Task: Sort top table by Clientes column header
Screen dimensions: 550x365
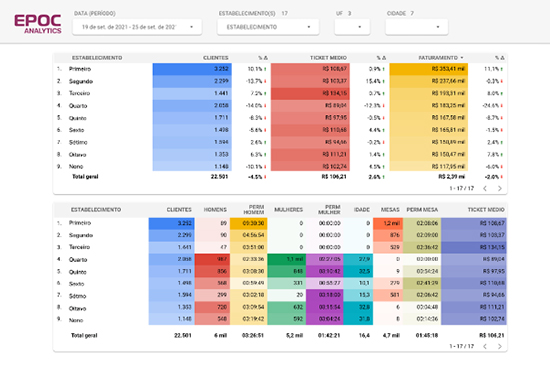Action: pyautogui.click(x=215, y=58)
